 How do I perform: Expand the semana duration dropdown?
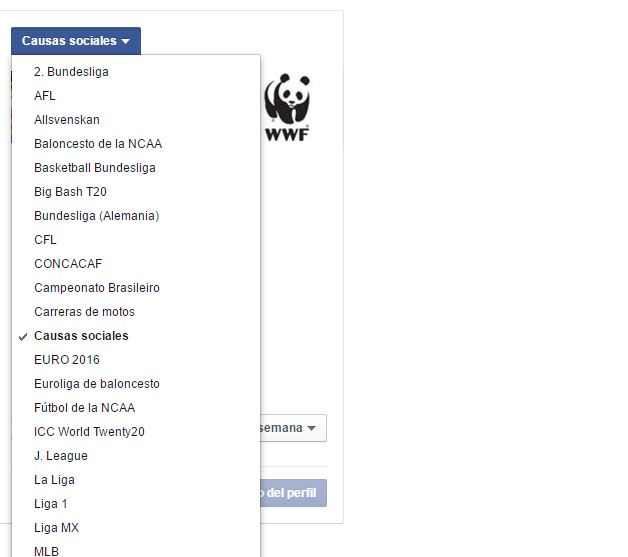pyautogui.click(x=293, y=428)
